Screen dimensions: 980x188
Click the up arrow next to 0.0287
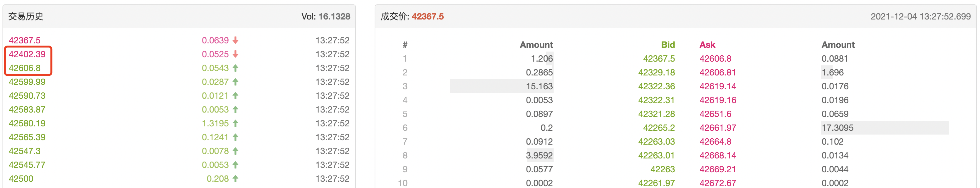[x=236, y=82]
